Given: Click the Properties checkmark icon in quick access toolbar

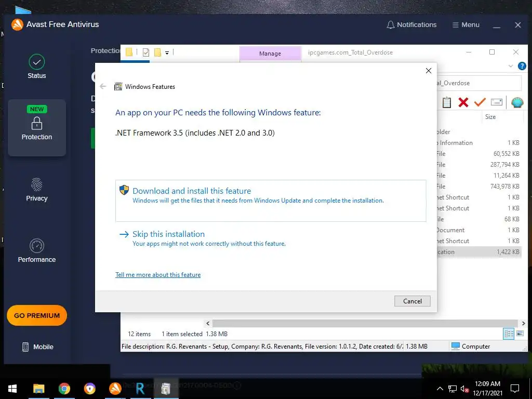Looking at the screenshot, I should point(146,52).
